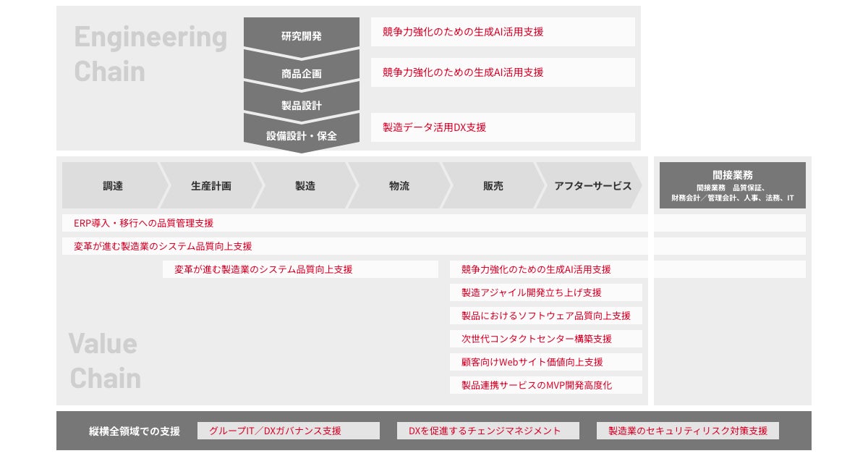868x456 pixels.
Task: Open 競争力強化のための生成AI活用支援 link beside 商品企画
Action: click(503, 72)
